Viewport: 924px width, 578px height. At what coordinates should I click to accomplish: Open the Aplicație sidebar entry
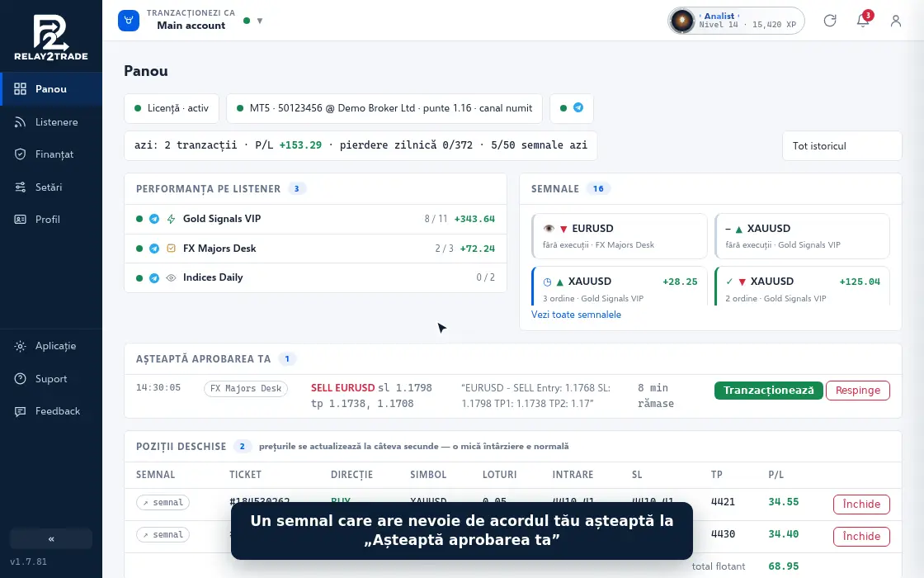click(51, 346)
